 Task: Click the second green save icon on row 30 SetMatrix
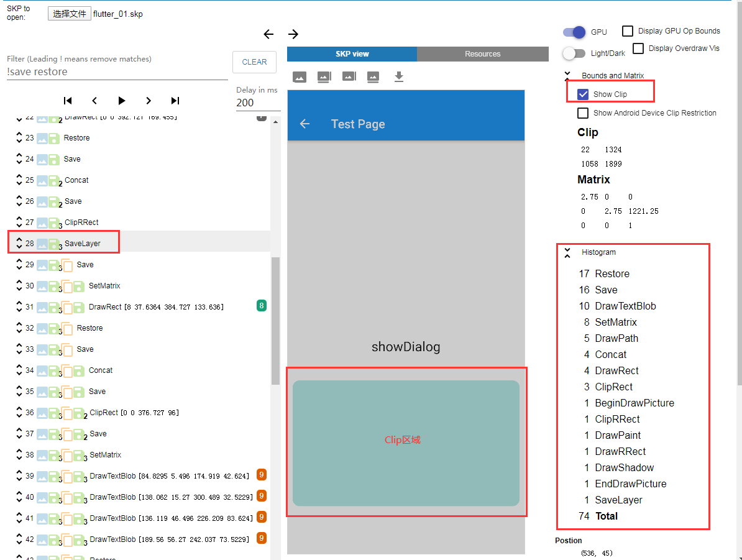coord(78,287)
